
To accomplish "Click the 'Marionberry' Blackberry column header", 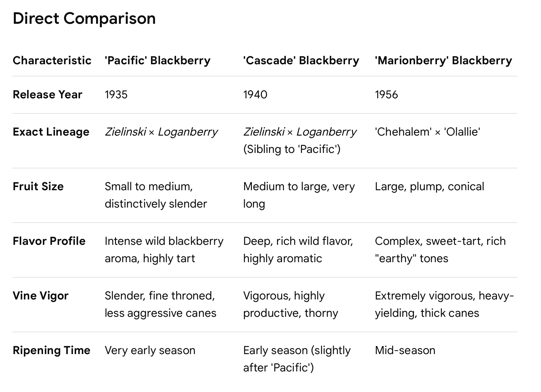I will point(443,60).
